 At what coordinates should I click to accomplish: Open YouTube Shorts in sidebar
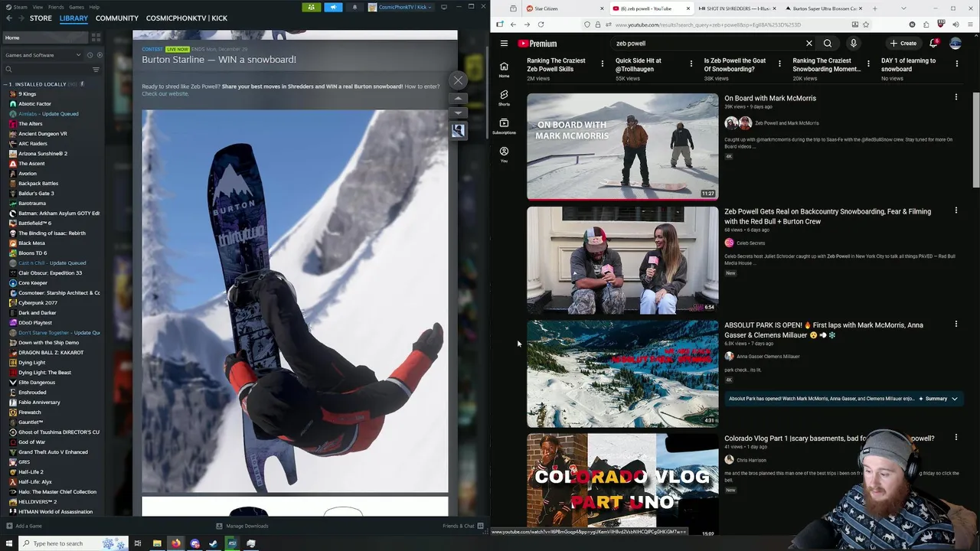pos(504,97)
